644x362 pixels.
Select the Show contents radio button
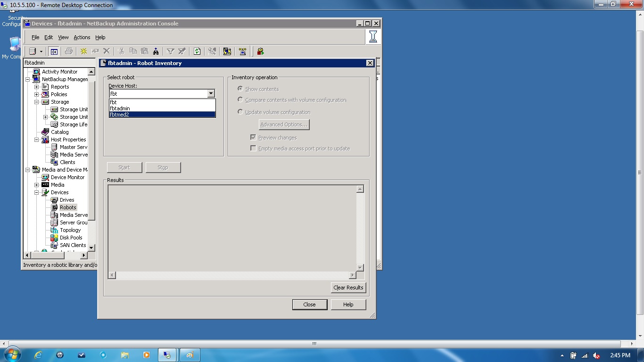tap(240, 89)
